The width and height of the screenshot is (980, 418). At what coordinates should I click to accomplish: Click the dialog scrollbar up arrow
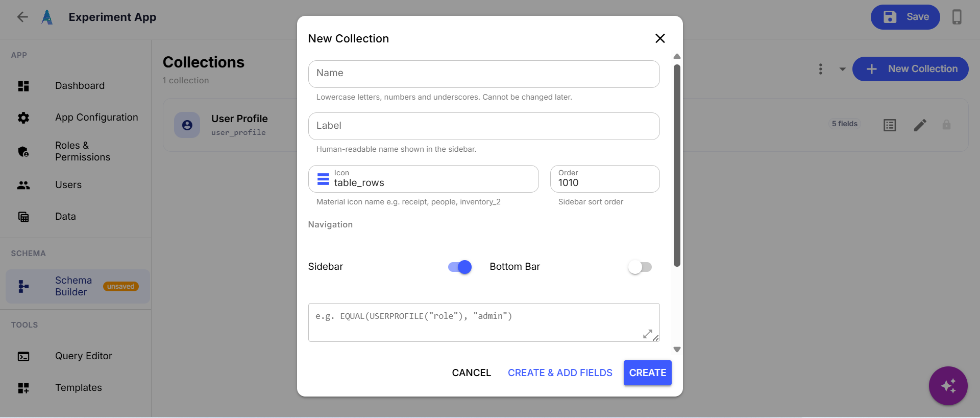point(677,56)
